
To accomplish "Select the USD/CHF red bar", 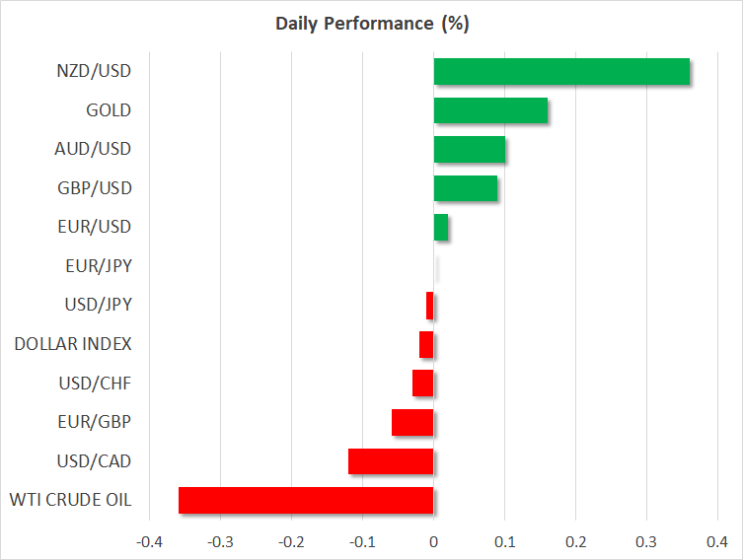I will coord(423,384).
